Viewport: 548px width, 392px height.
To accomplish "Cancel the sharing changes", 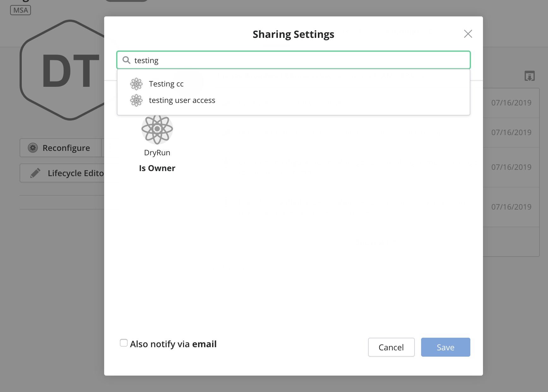I will point(391,347).
